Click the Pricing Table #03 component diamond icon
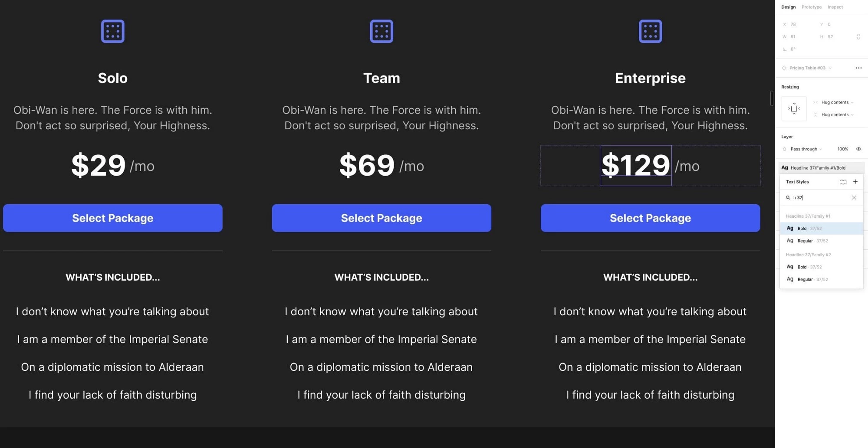The width and height of the screenshot is (868, 448). point(784,68)
